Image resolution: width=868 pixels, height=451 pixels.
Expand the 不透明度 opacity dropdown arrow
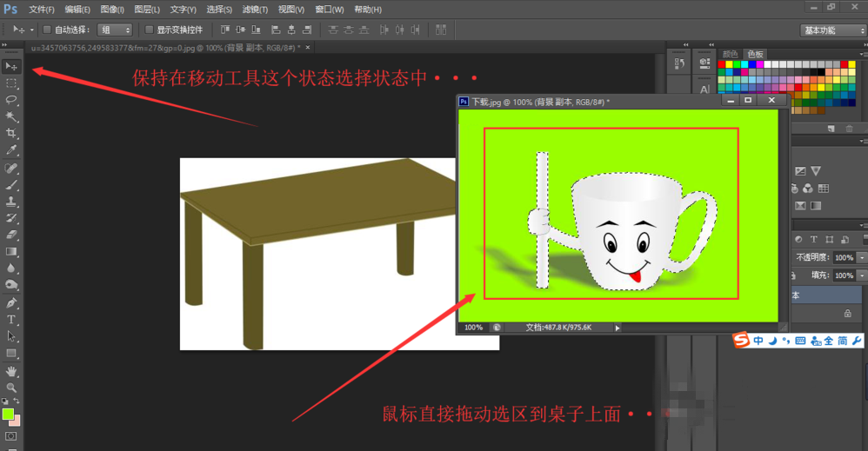862,258
